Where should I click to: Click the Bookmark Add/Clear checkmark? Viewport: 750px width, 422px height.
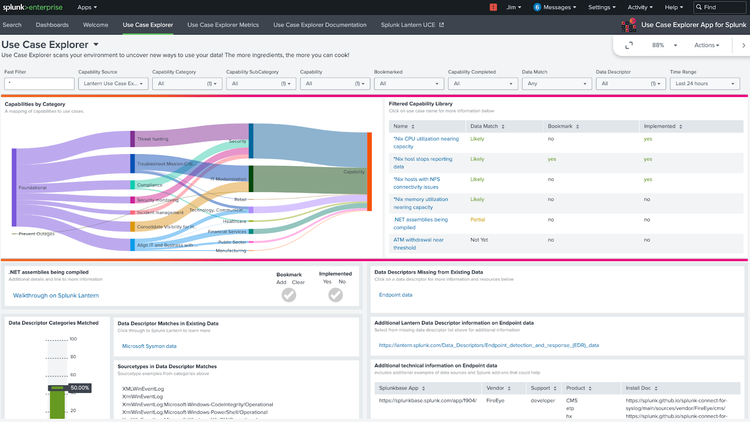pos(289,295)
